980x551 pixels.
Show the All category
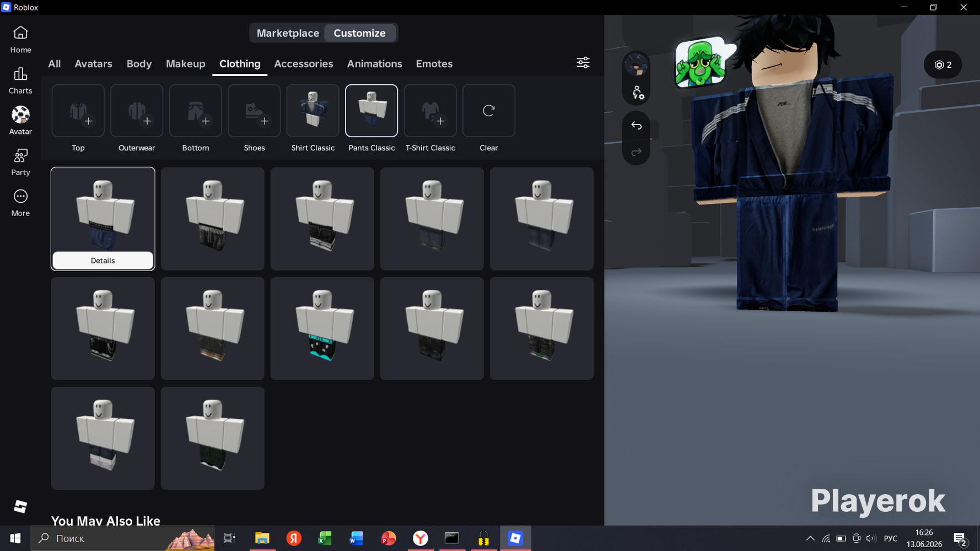pyautogui.click(x=55, y=64)
